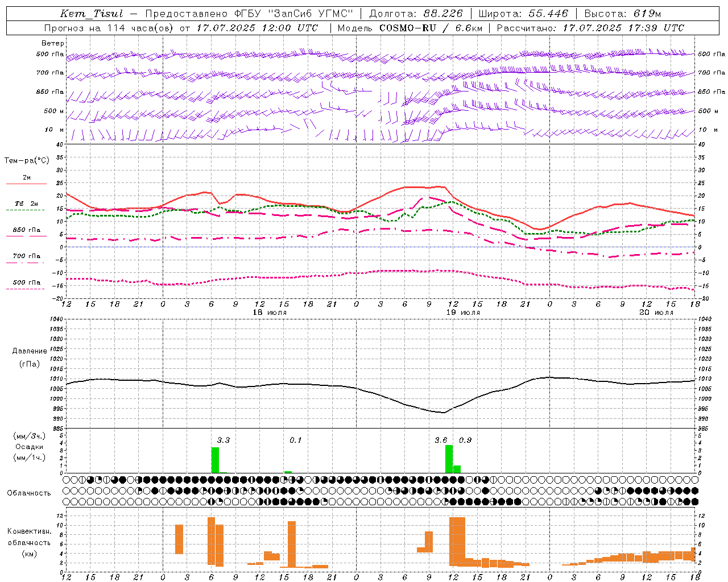This screenshot has width=728, height=582.
Task: Click the 'Облачность' row label
Action: [x=29, y=493]
